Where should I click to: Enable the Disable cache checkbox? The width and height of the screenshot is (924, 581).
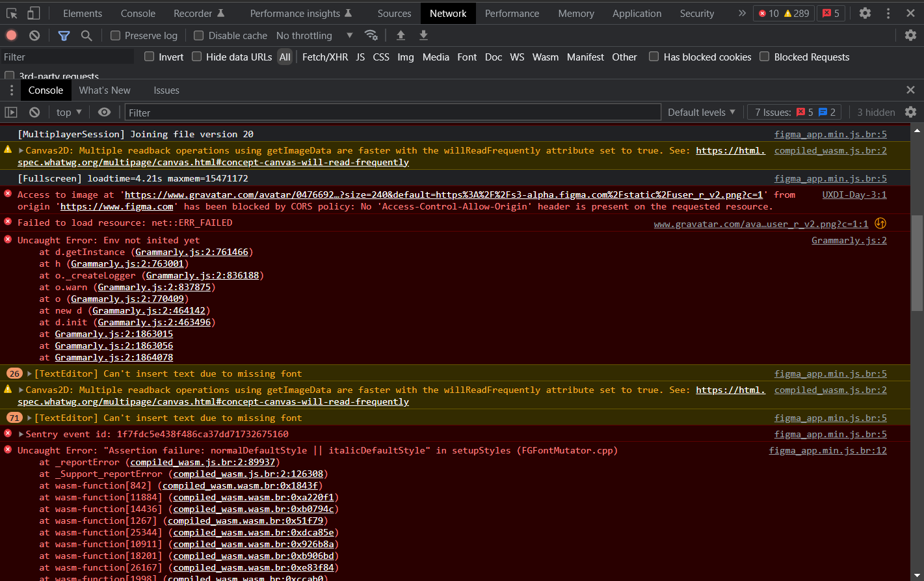(199, 36)
